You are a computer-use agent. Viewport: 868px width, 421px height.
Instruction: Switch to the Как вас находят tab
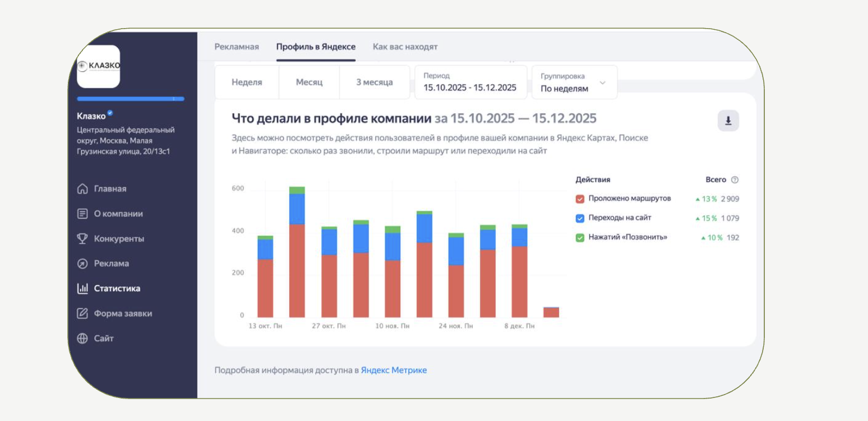tap(405, 47)
